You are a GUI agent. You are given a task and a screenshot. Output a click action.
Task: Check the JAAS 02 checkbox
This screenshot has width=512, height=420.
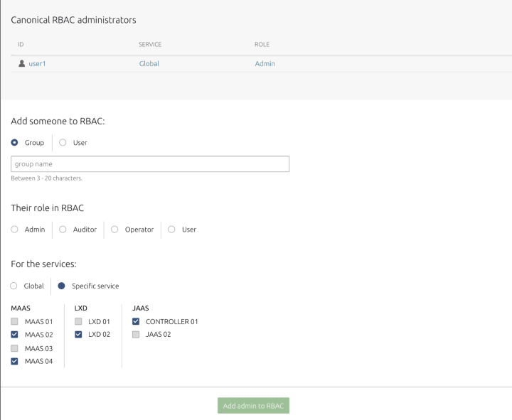click(x=136, y=334)
